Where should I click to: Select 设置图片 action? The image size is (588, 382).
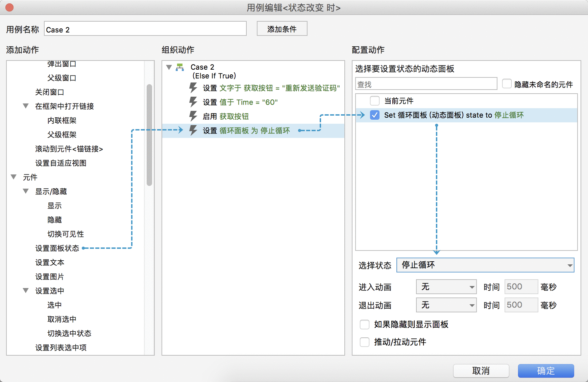[x=50, y=277]
